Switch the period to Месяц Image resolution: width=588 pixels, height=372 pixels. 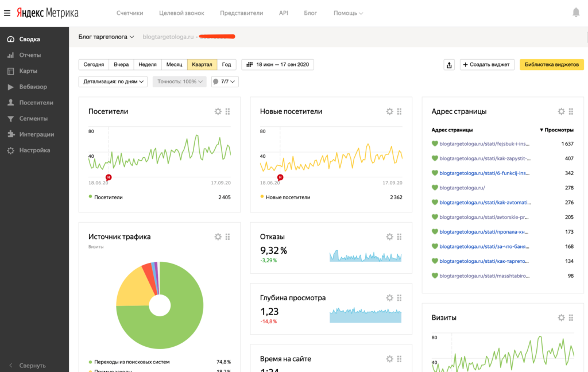pyautogui.click(x=174, y=65)
